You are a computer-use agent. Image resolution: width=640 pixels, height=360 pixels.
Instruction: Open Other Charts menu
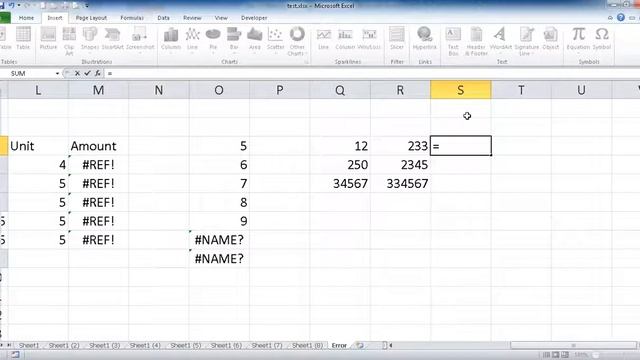pos(297,41)
